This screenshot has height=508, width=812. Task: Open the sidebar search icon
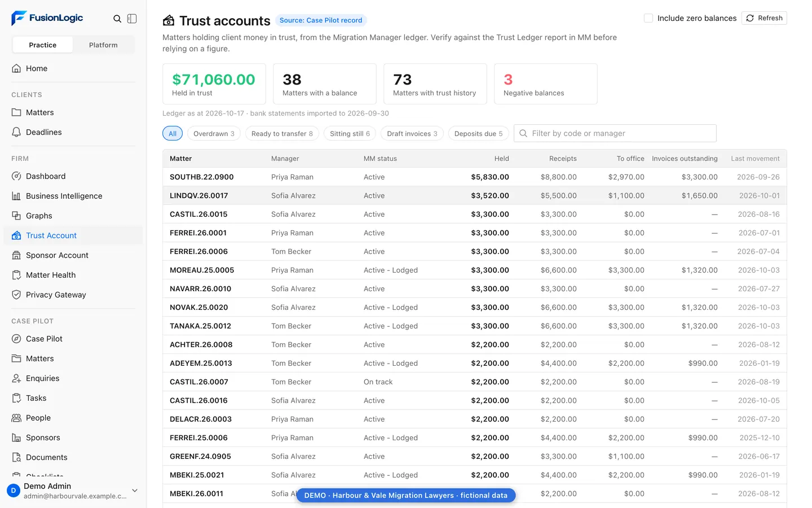coord(117,19)
